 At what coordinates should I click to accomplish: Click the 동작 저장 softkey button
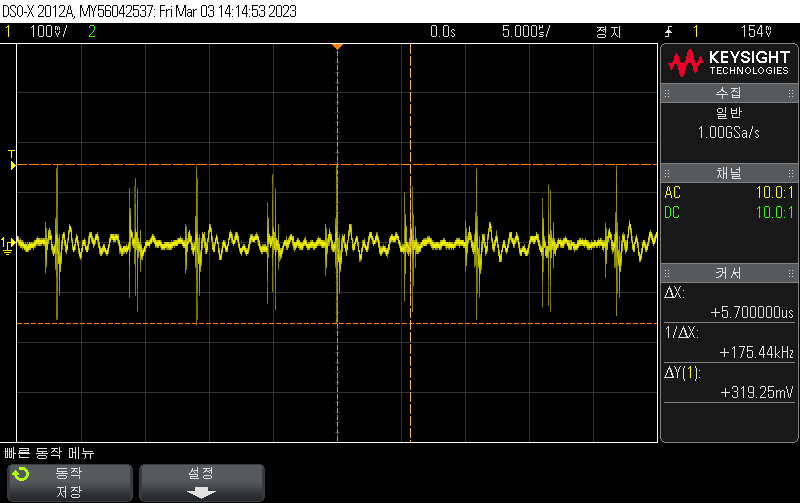(x=70, y=483)
